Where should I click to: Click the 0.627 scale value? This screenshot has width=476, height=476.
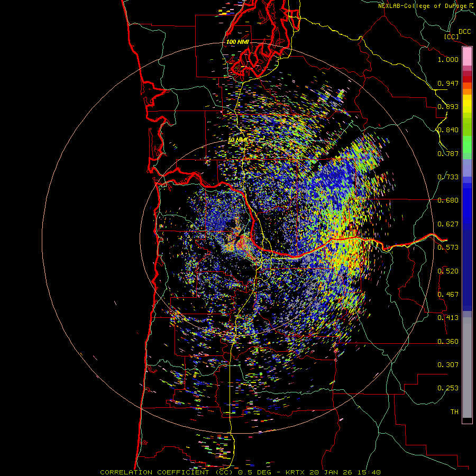[x=448, y=224]
